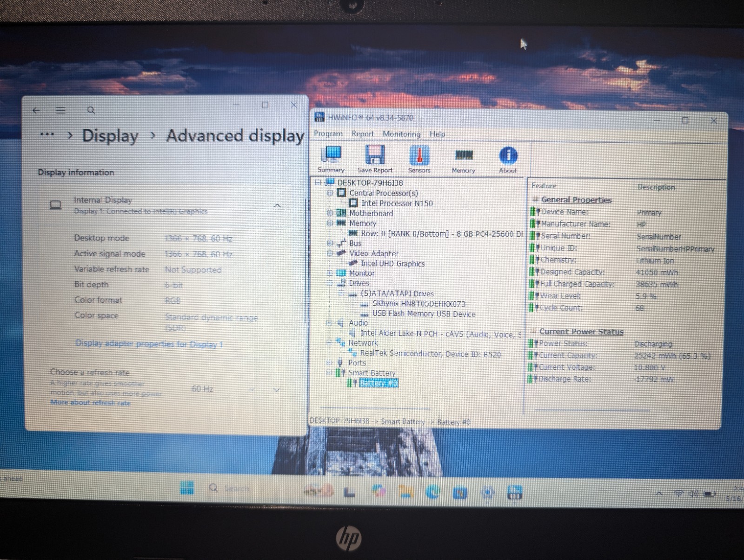Viewport: 744px width, 560px height.
Task: Open the Summary view in HWiNFO
Action: click(331, 159)
